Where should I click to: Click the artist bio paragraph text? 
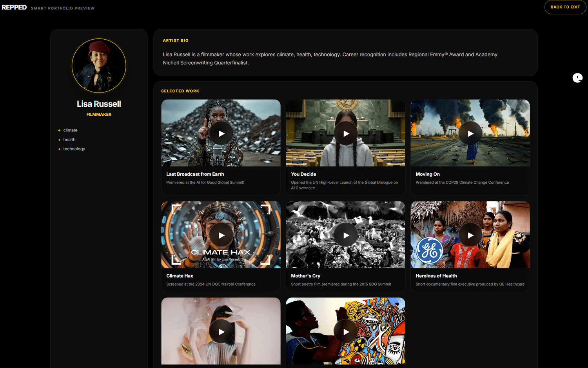330,58
